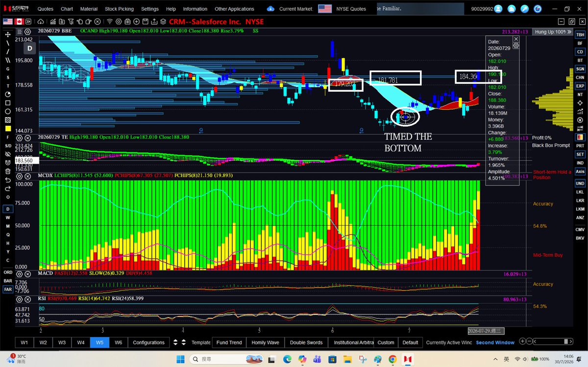Select the BAR mode button
The height and width of the screenshot is (367, 588).
tap(8, 281)
